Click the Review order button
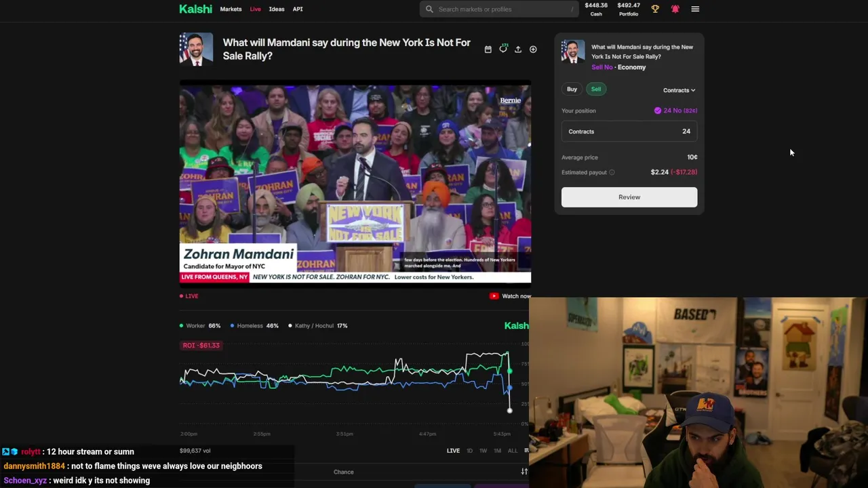The width and height of the screenshot is (868, 488). point(629,197)
